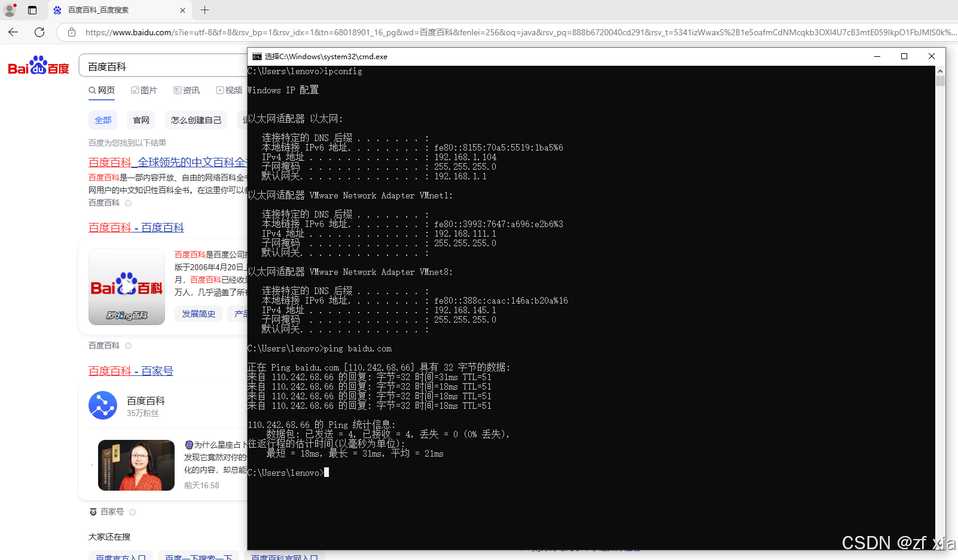This screenshot has width=958, height=560.
Task: Maximize the cmd.exe window
Action: pos(904,56)
